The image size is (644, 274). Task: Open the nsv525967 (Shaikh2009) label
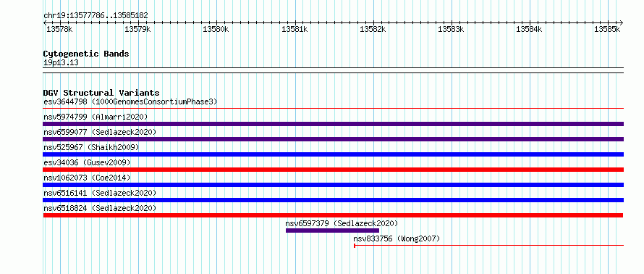[x=91, y=147]
